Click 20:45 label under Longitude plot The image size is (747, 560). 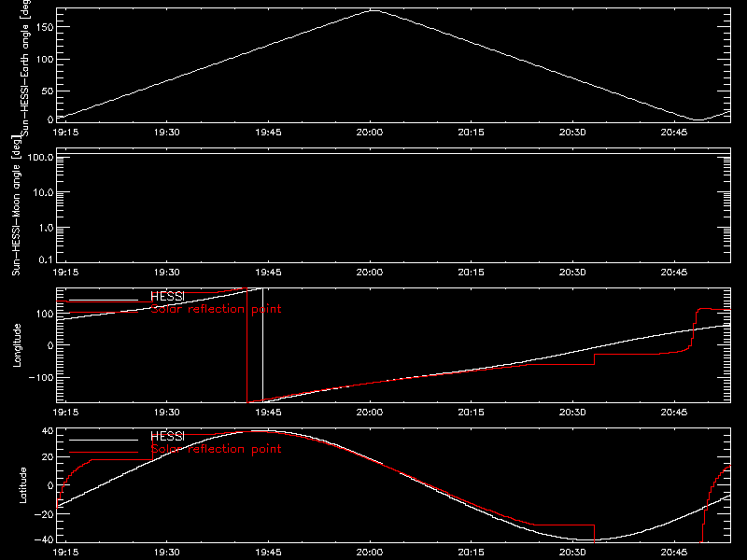[x=673, y=413]
